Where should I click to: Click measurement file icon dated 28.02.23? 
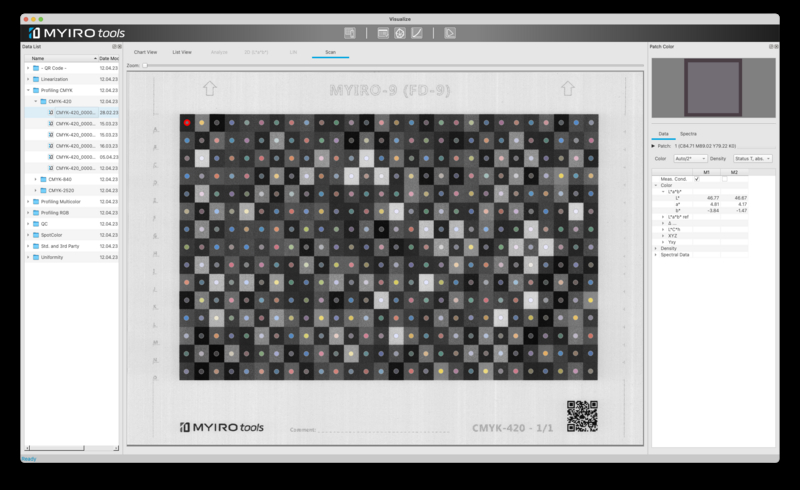point(51,112)
